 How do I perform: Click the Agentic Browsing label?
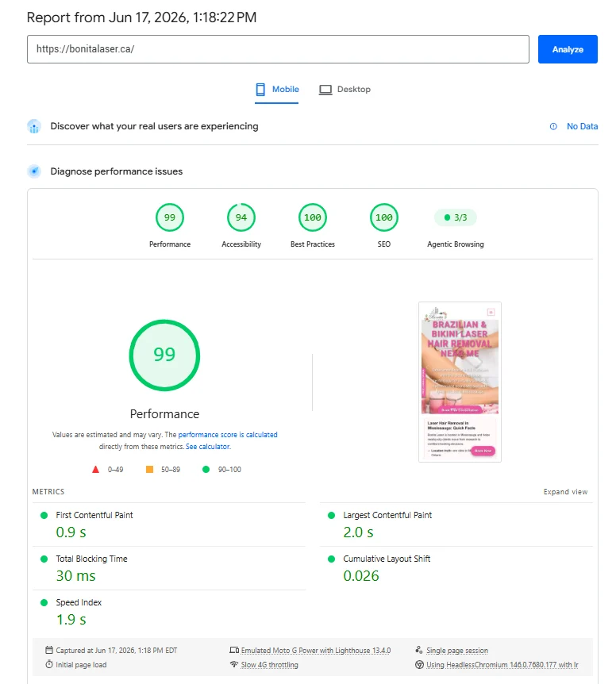pos(456,244)
